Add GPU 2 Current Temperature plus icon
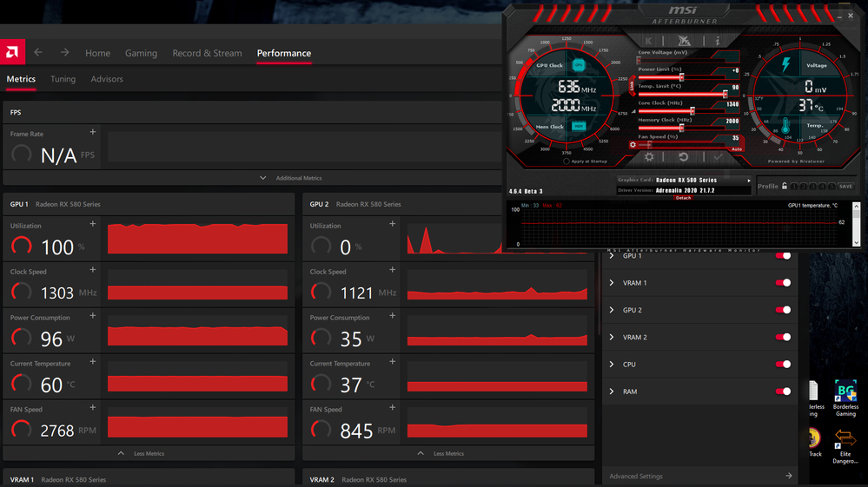The width and height of the screenshot is (868, 487). (393, 361)
